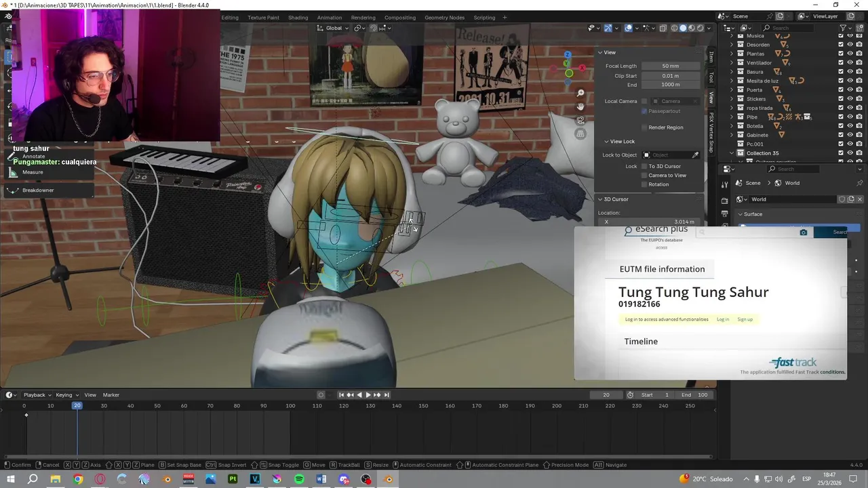Switch to wireframe viewport shading

(x=675, y=28)
